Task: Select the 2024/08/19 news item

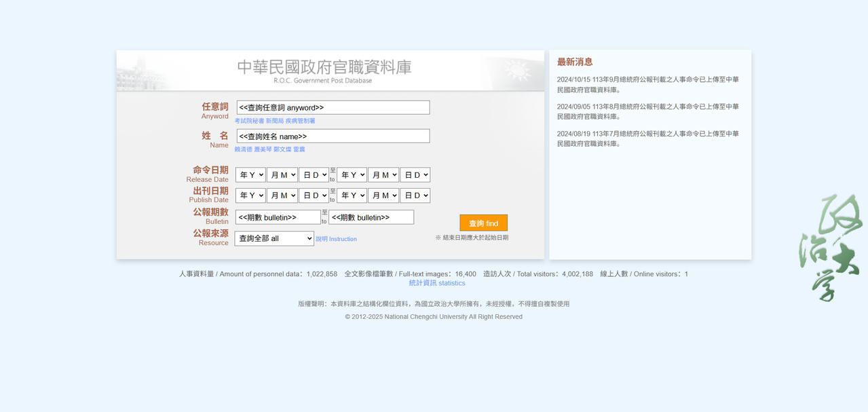Action: [x=648, y=138]
